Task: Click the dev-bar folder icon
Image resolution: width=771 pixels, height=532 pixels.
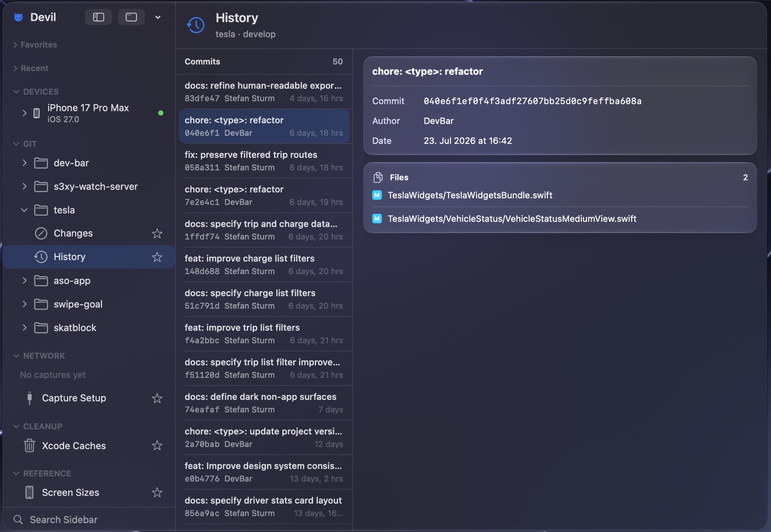Action: tap(41, 163)
